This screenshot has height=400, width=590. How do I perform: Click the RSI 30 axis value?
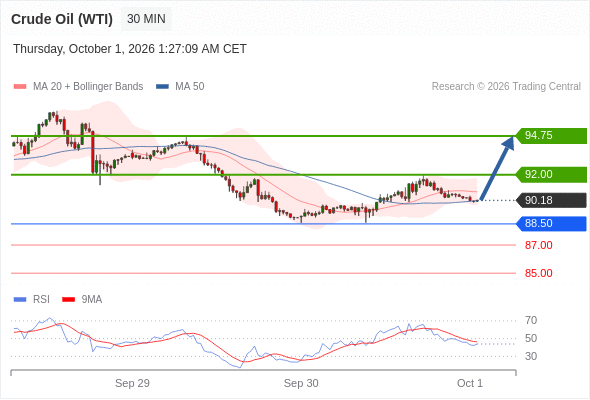(x=531, y=356)
